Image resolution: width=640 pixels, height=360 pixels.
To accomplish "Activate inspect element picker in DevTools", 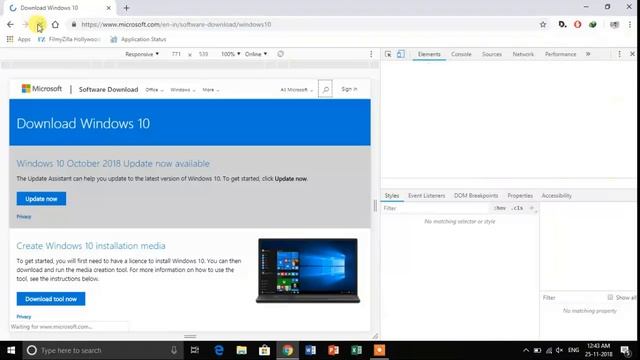I will pos(388,54).
